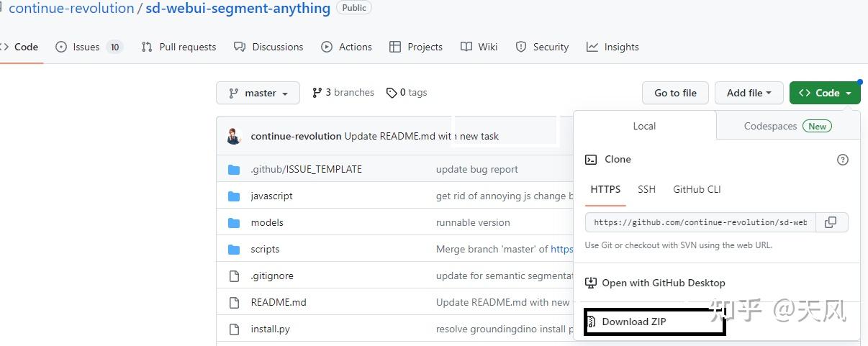Click the Issues tab icon
868x346 pixels.
coord(61,47)
